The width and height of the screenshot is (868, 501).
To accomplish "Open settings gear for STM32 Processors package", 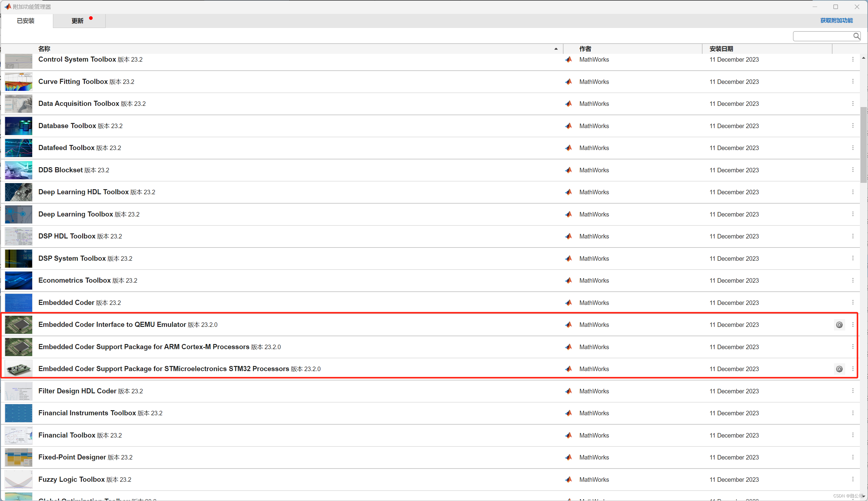I will [x=839, y=369].
